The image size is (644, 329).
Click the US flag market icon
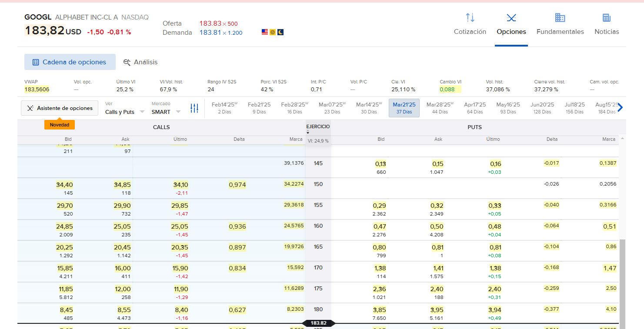(264, 32)
